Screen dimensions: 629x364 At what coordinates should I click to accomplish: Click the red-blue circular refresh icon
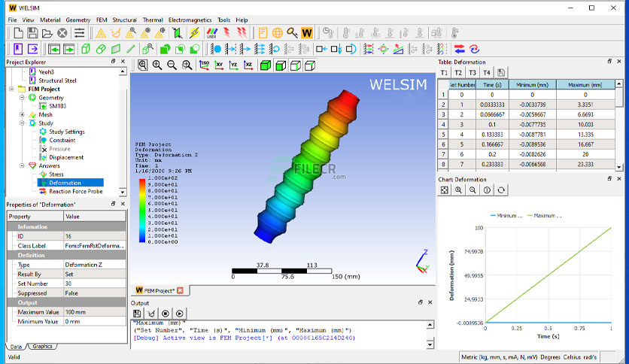tap(475, 49)
